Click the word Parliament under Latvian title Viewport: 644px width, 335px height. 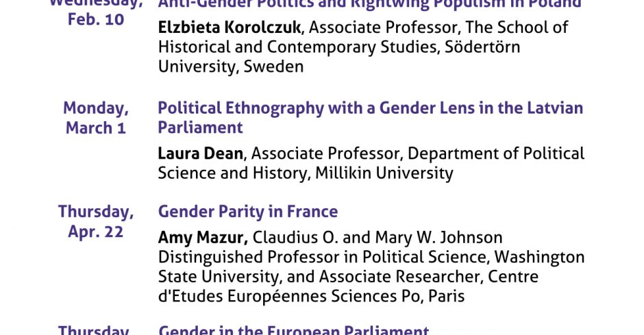tap(201, 127)
